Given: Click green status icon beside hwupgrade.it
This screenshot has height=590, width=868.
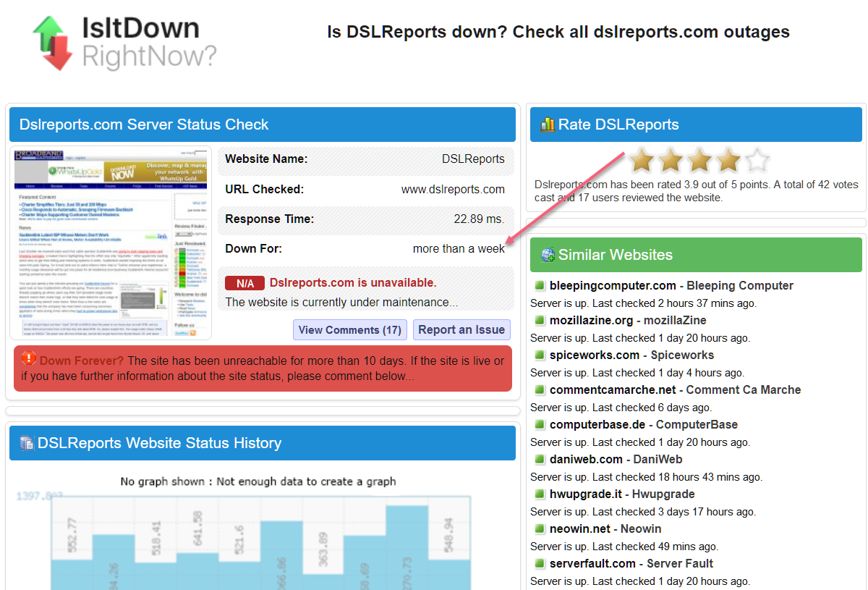Looking at the screenshot, I should pyautogui.click(x=539, y=494).
